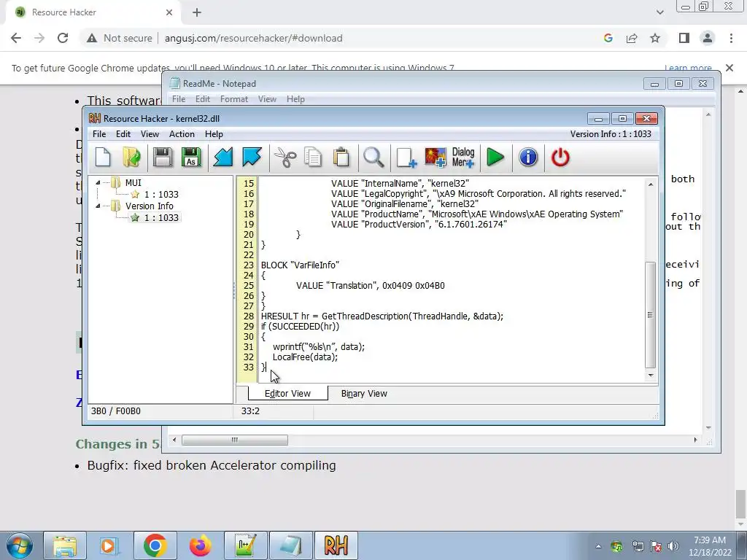Click the Add new resource icon
This screenshot has height=560, width=747.
pyautogui.click(x=406, y=157)
